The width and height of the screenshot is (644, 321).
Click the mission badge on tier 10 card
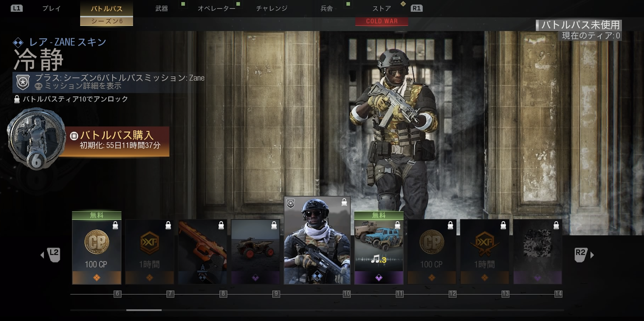click(x=291, y=204)
